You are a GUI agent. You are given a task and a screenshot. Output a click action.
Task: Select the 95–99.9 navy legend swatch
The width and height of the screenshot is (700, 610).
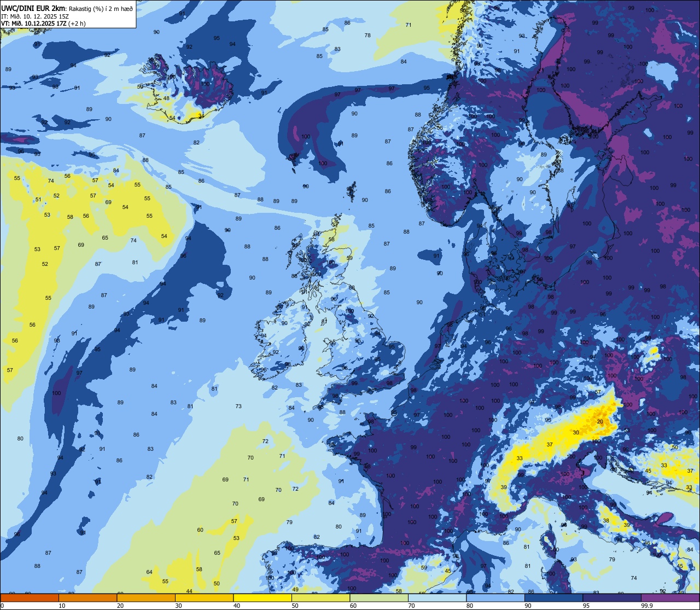coord(612,597)
